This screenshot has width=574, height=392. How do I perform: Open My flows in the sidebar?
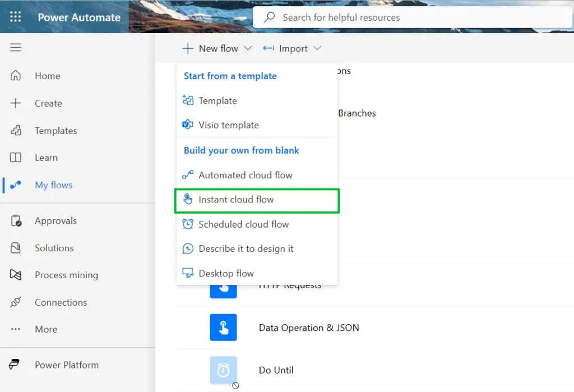(54, 185)
